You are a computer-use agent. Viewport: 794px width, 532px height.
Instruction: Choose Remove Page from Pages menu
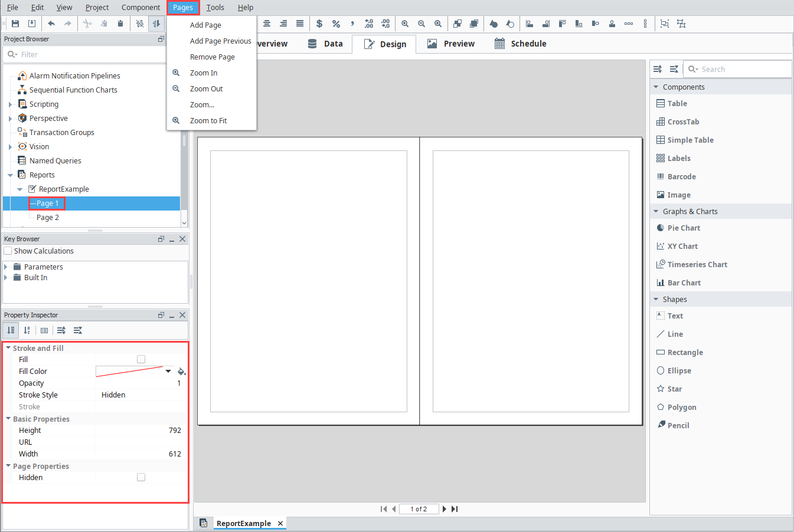211,57
